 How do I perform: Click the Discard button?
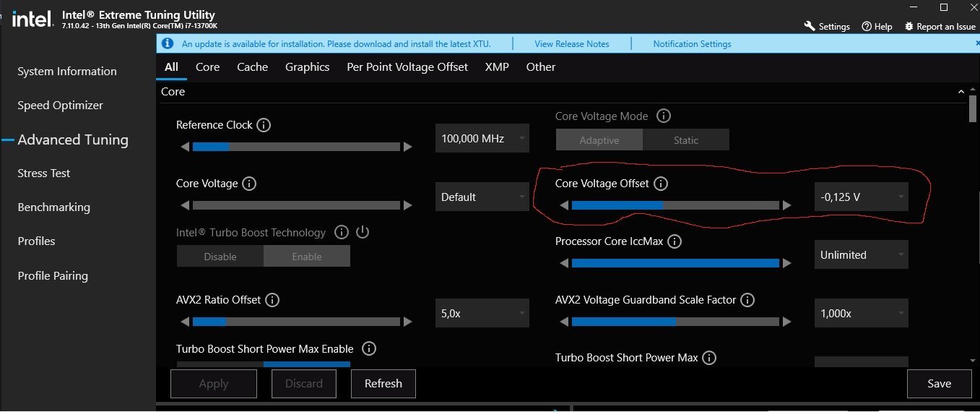tap(304, 384)
